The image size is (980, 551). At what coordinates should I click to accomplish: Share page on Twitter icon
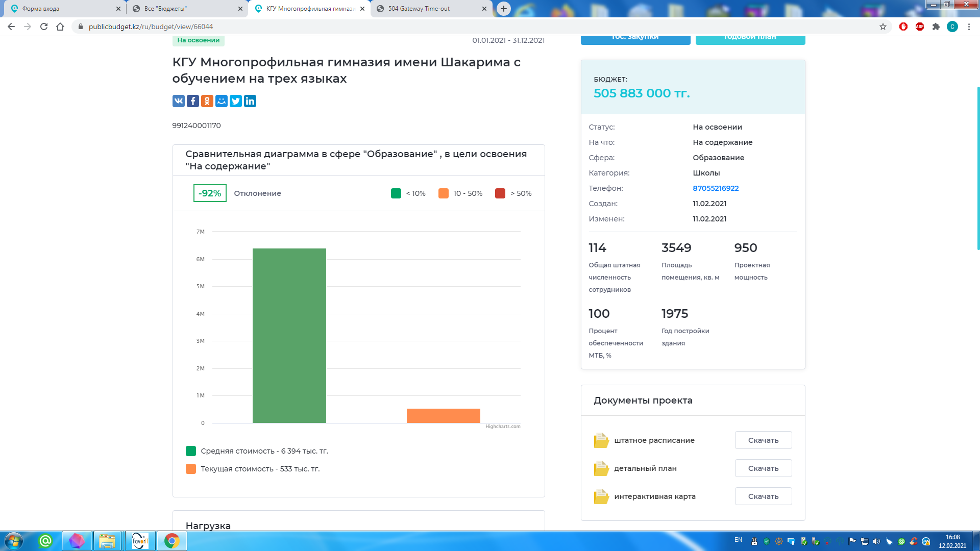click(x=235, y=101)
